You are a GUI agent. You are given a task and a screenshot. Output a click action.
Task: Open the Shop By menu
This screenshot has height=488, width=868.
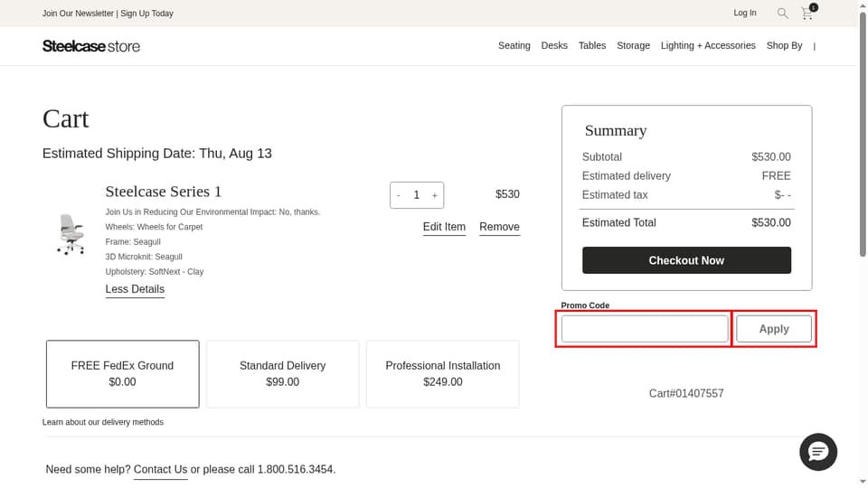(x=784, y=45)
